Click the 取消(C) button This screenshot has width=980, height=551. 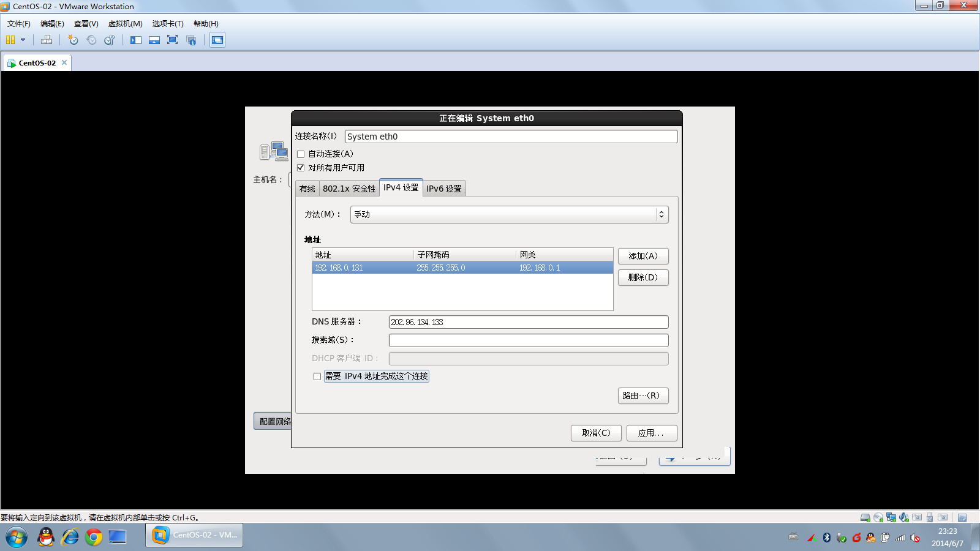coord(596,433)
